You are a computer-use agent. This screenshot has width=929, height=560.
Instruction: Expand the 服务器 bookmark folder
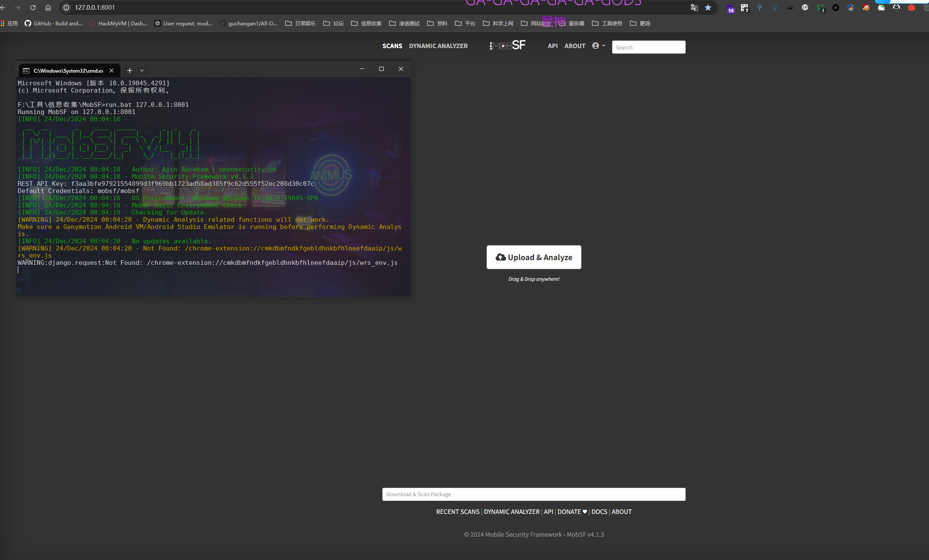(x=572, y=24)
